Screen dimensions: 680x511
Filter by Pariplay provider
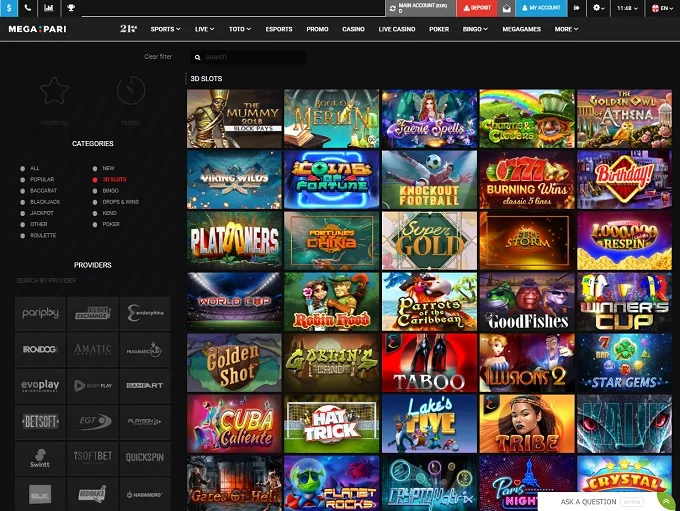[40, 313]
